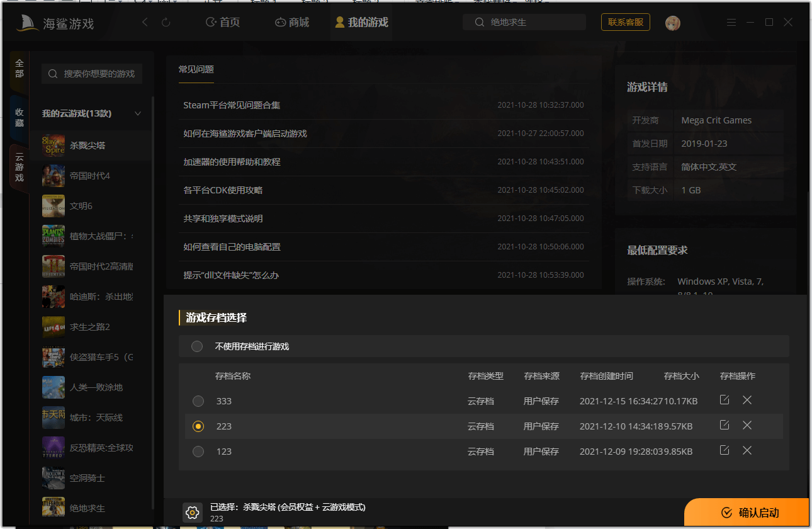Click the 绝地求生 search input field
The width and height of the screenshot is (812, 529).
(x=524, y=21)
